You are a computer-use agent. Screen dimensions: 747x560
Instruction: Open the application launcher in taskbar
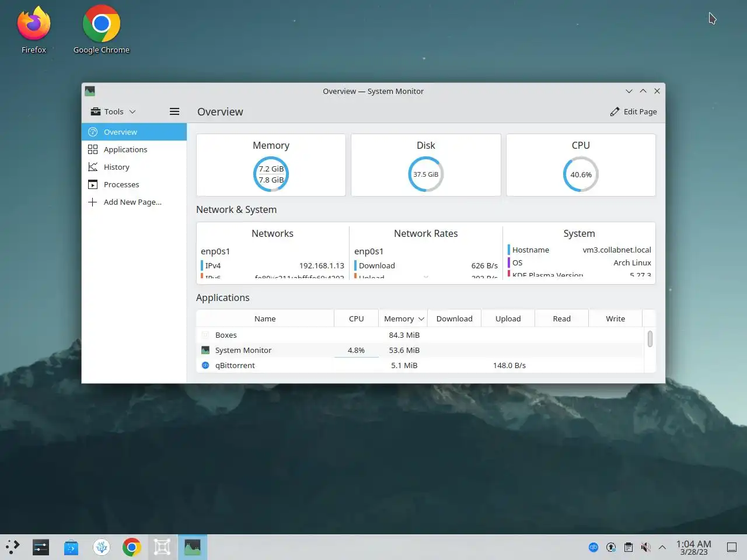click(13, 547)
